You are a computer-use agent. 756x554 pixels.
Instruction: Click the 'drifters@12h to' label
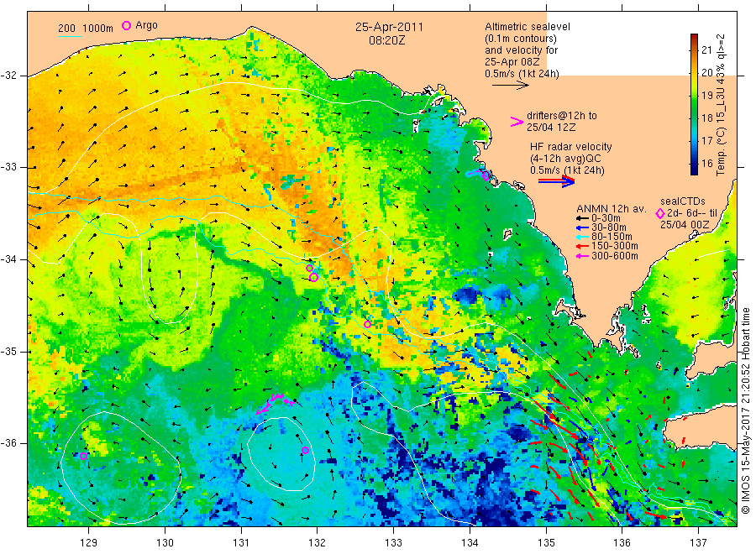tap(562, 116)
